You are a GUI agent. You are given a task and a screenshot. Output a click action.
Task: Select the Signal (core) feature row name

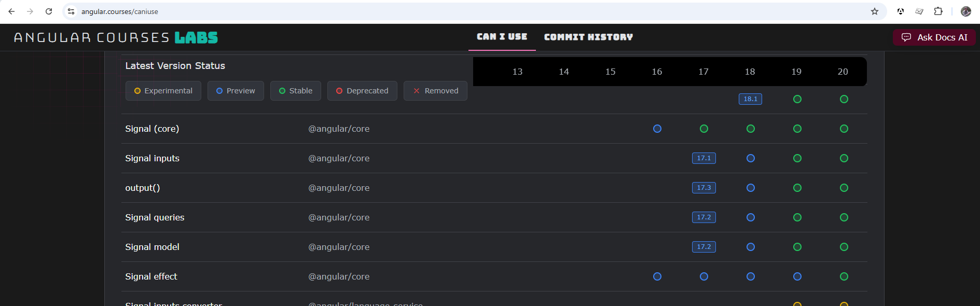(152, 129)
